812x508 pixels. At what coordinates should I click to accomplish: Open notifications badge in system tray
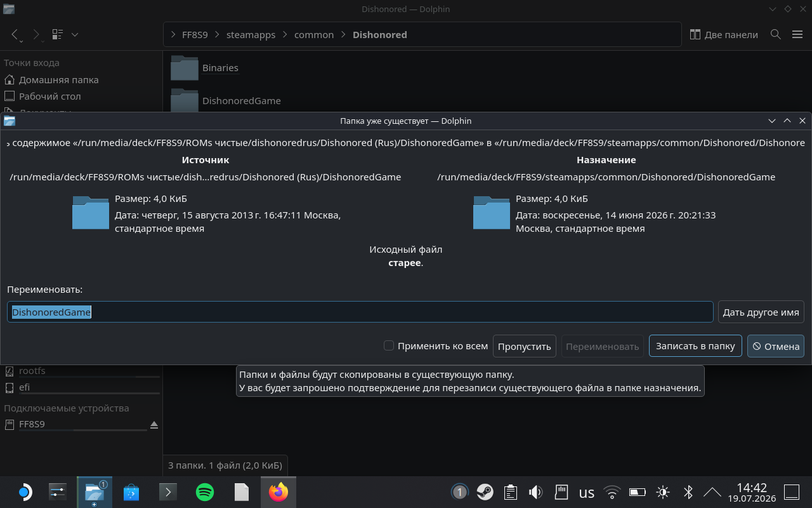click(459, 492)
